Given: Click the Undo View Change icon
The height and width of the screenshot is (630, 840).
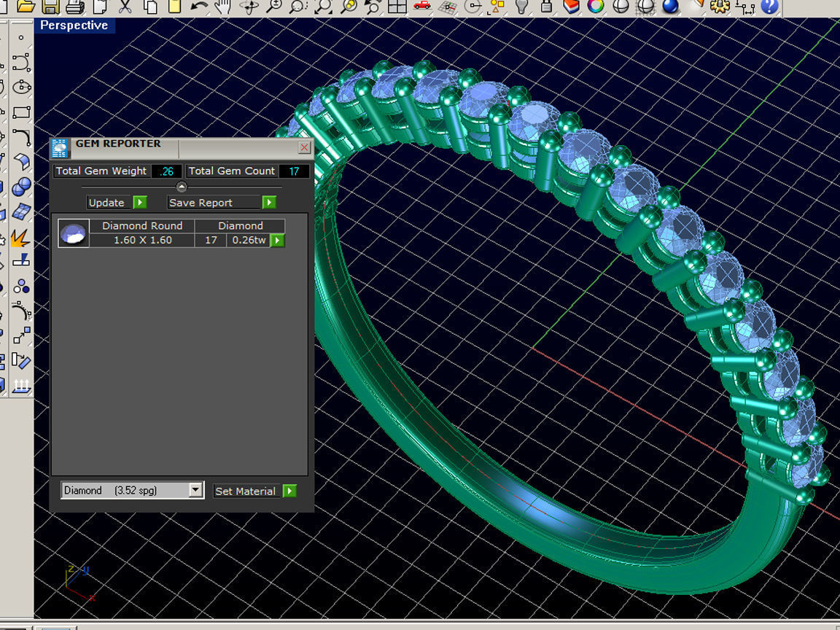Looking at the screenshot, I should click(x=373, y=7).
